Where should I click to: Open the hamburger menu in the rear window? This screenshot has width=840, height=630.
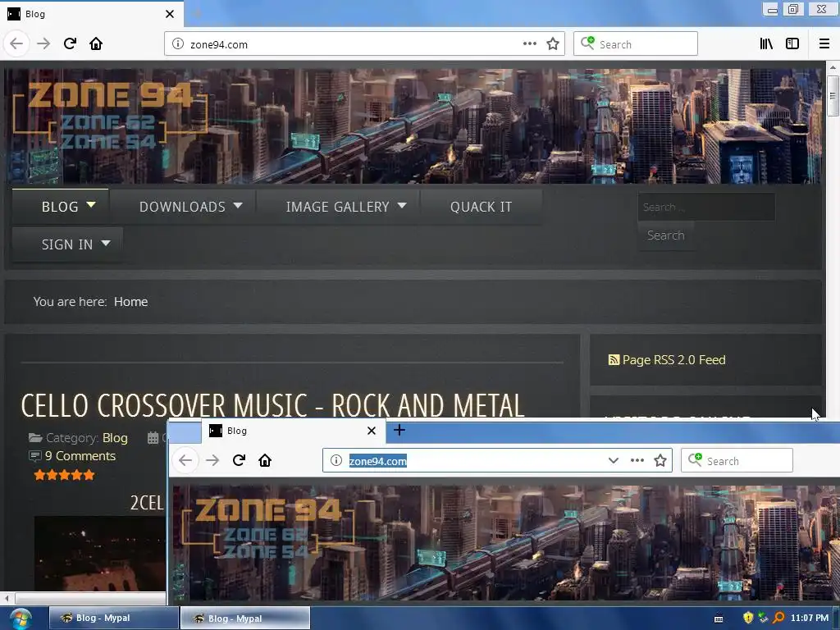824,44
